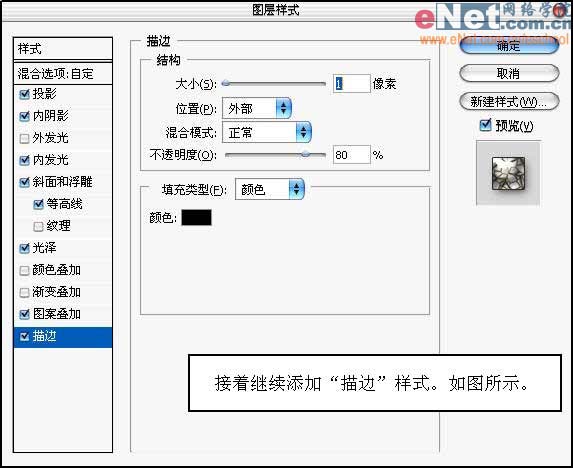Click the 确定 OK button

click(509, 46)
